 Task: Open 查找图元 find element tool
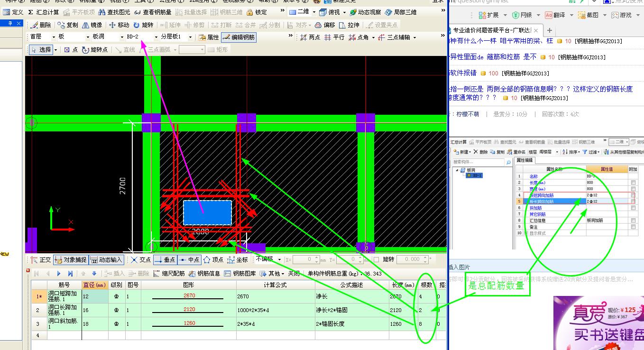pyautogui.click(x=114, y=12)
